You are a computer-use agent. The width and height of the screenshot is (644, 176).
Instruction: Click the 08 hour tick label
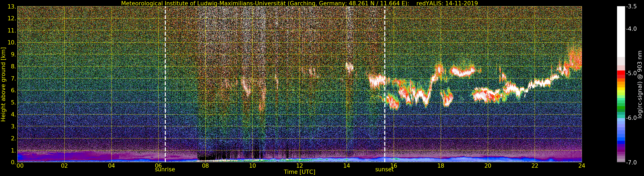pos(205,166)
